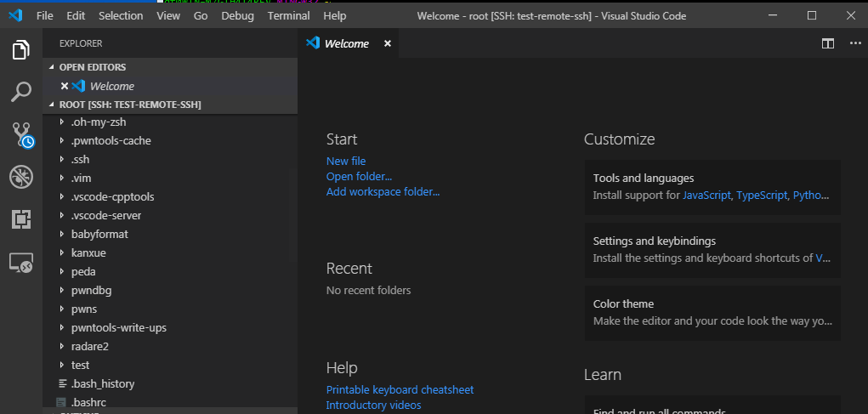Open the Tools and languages card
Viewport: 868px width, 414px height.
pos(712,187)
